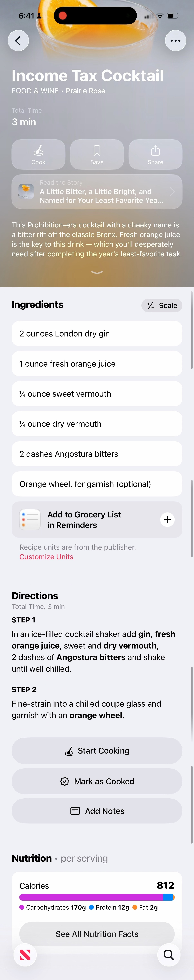Image resolution: width=194 pixels, height=980 pixels.
Task: Check off the London dry gin ingredient
Action: coord(97,334)
